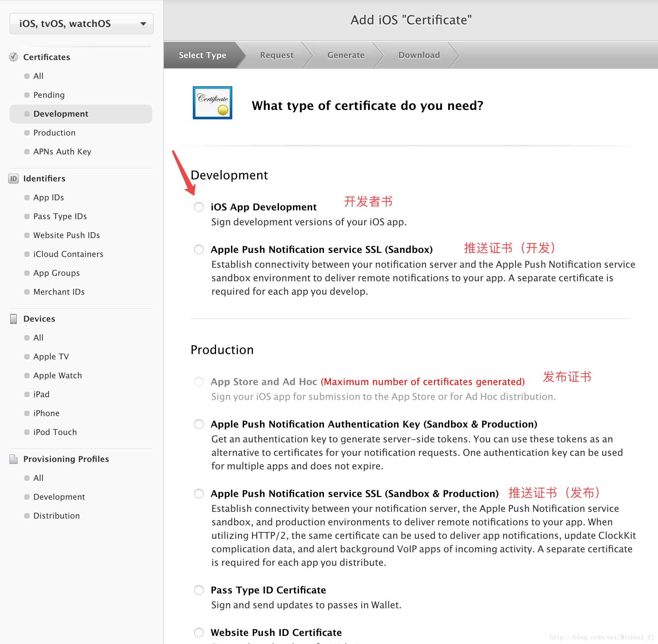Open Website Push IDs
This screenshot has width=658, height=644.
pos(66,235)
